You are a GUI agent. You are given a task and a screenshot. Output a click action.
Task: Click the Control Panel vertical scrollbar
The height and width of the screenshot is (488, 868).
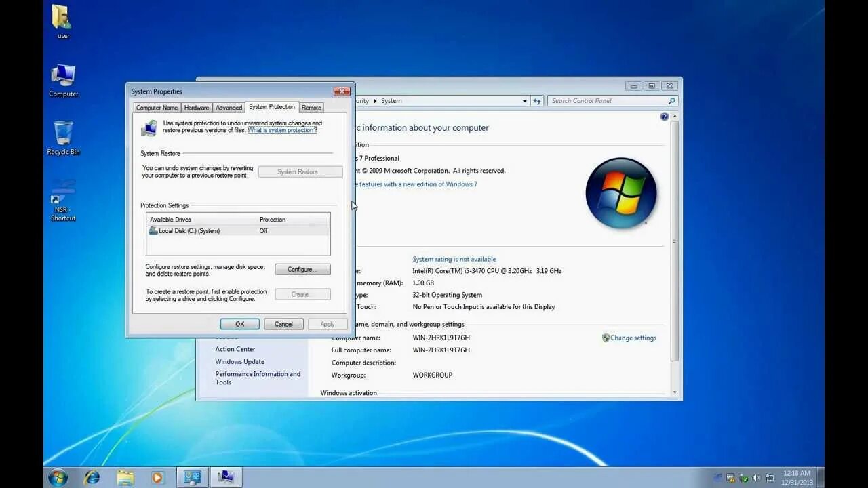[674, 241]
